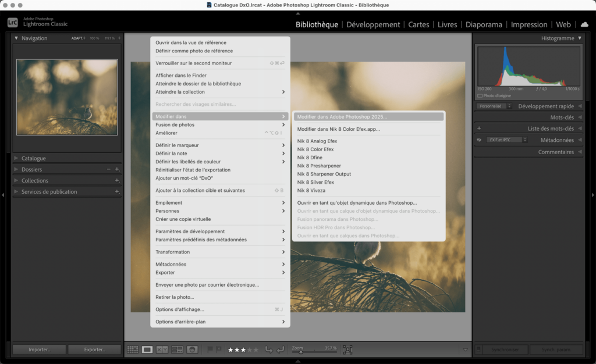Set rating to the fifth star
The image size is (596, 364).
(256, 349)
